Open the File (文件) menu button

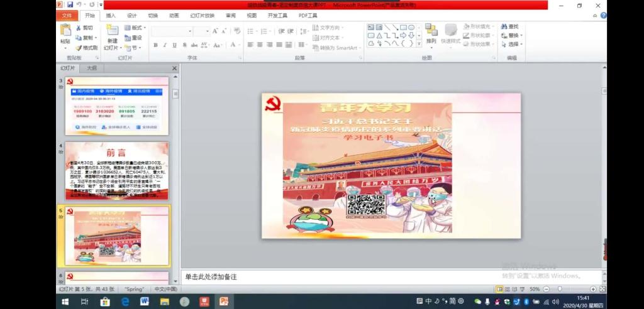(x=67, y=16)
